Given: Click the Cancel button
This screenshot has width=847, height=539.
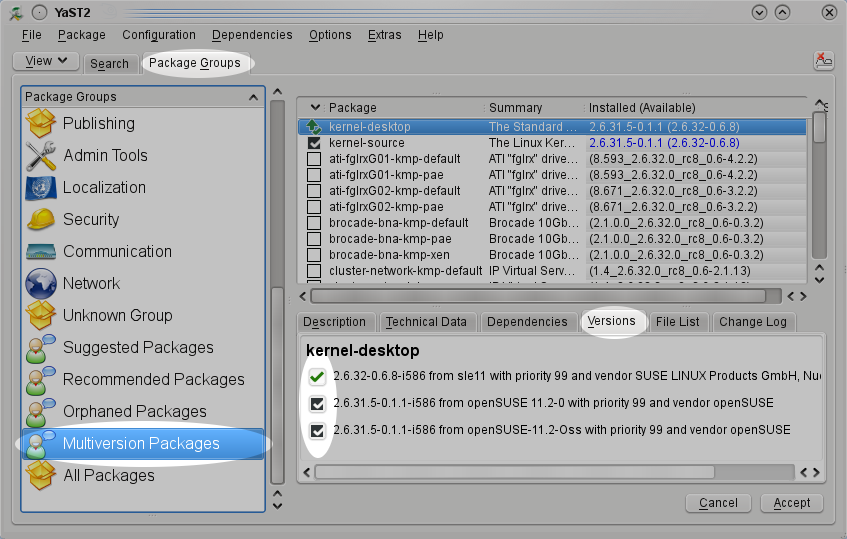Looking at the screenshot, I should (x=718, y=503).
